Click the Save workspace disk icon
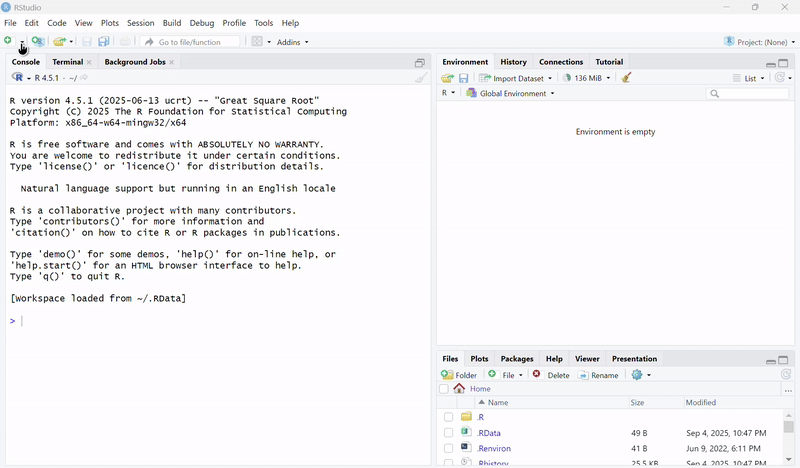Screen dimensions: 800x468 463,78
